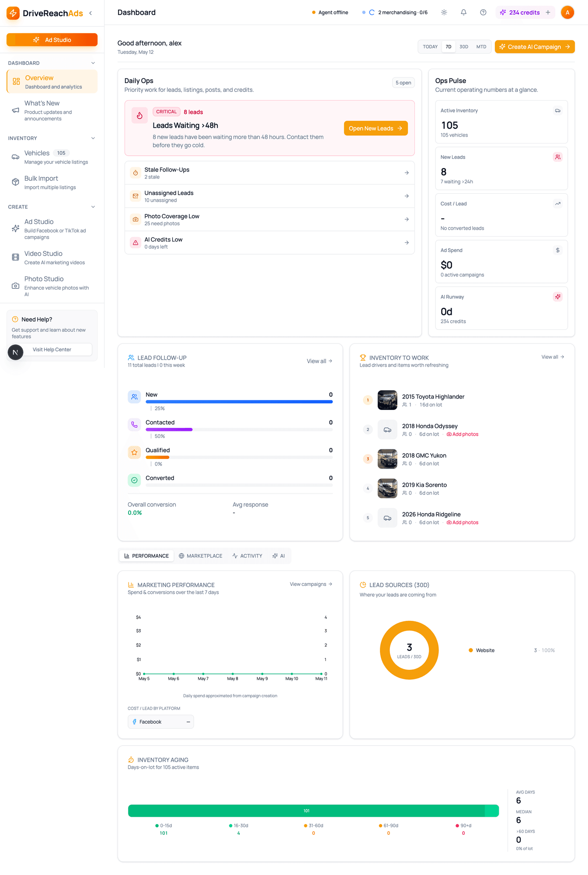Open the 2015 Toyota Highlander thumbnail
This screenshot has height=875, width=588.
(387, 400)
